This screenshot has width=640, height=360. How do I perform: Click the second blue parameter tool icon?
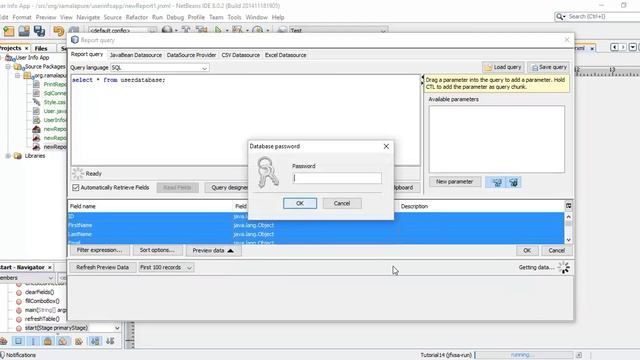click(x=513, y=182)
